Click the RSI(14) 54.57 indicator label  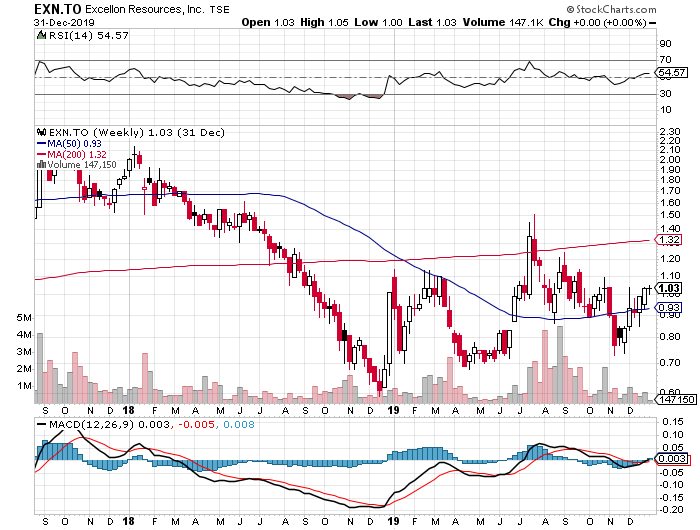(88, 35)
